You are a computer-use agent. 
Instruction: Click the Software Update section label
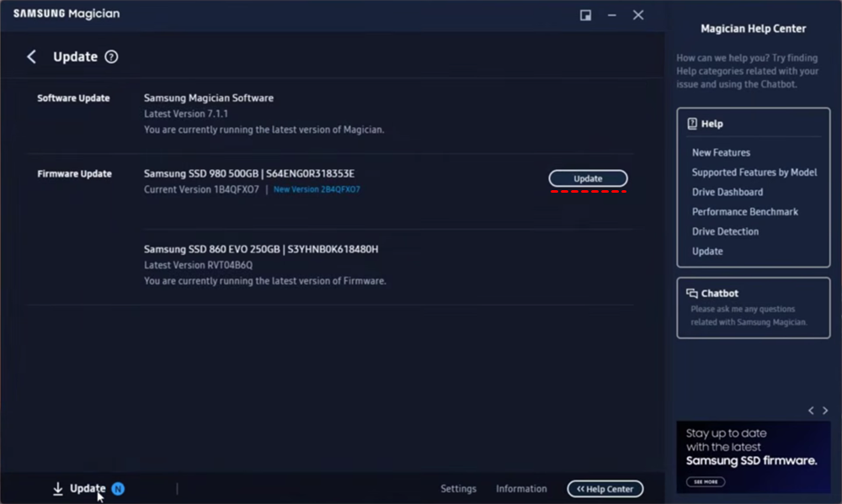click(73, 98)
